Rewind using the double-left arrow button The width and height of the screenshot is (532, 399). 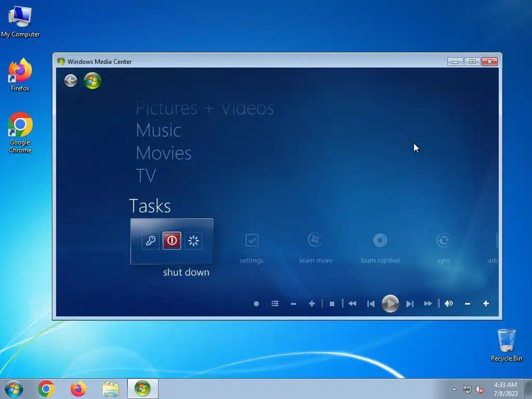pos(352,303)
